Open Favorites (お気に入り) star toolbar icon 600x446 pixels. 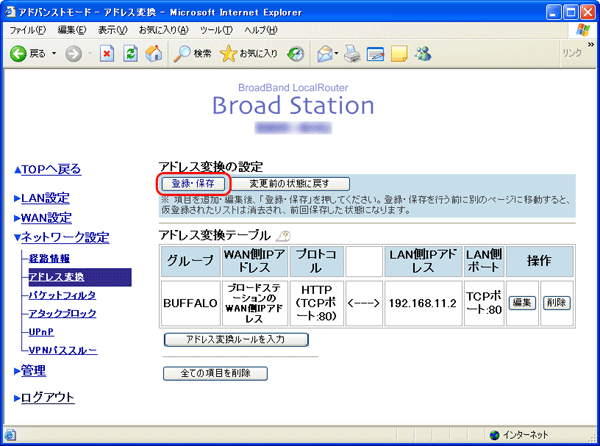tap(228, 54)
